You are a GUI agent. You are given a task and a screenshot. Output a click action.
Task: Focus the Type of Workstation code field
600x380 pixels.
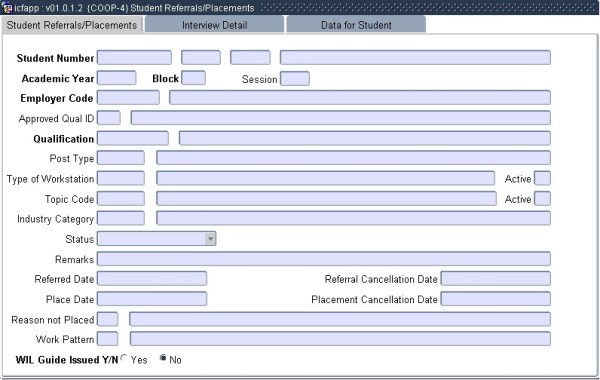click(121, 178)
